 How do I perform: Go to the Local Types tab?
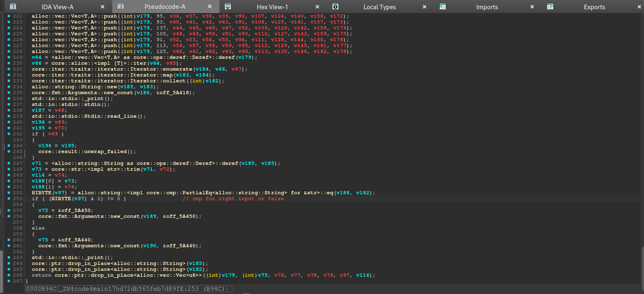pos(380,7)
